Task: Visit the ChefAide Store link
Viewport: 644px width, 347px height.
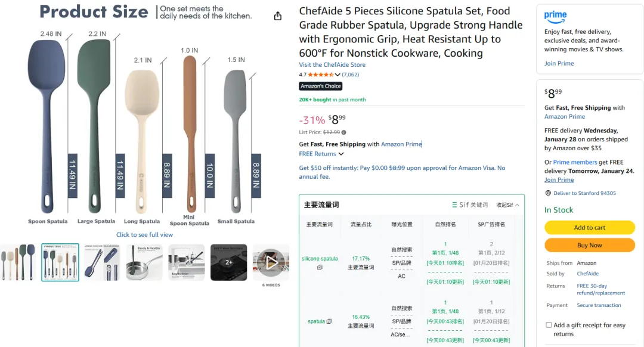Action: click(332, 64)
